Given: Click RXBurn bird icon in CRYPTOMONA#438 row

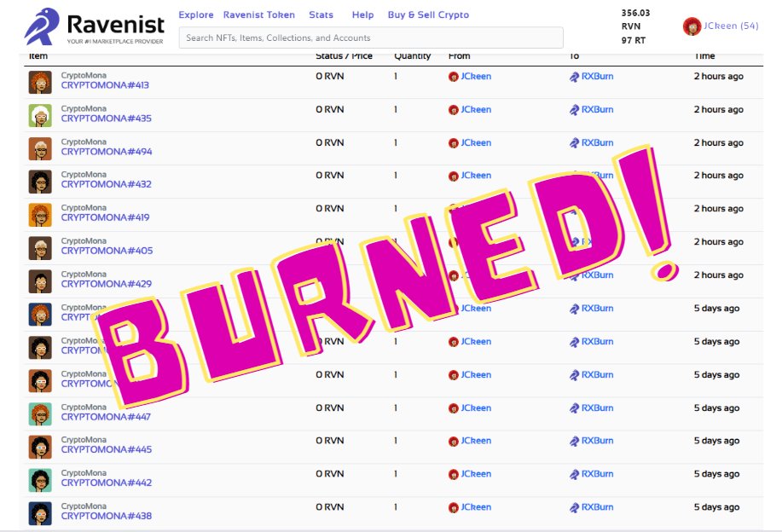Looking at the screenshot, I should tap(575, 507).
